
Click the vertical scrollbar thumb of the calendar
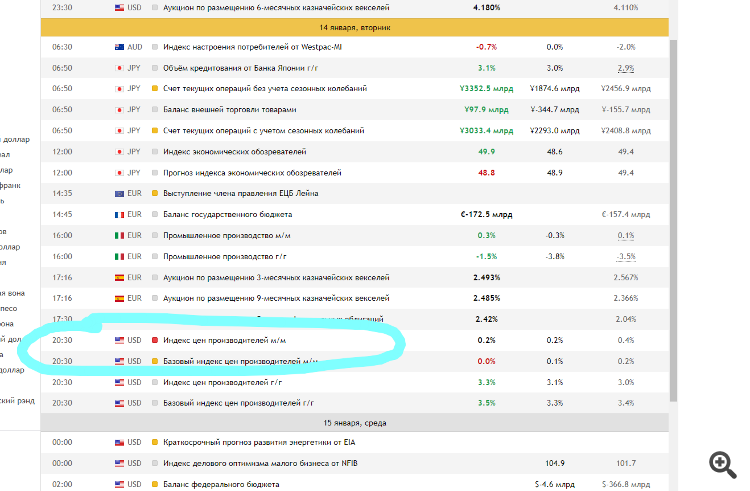[x=673, y=220]
